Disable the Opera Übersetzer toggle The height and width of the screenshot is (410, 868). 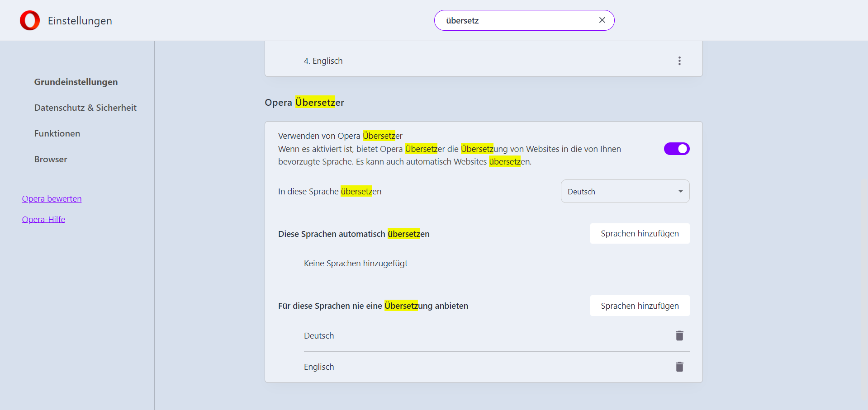pos(677,149)
